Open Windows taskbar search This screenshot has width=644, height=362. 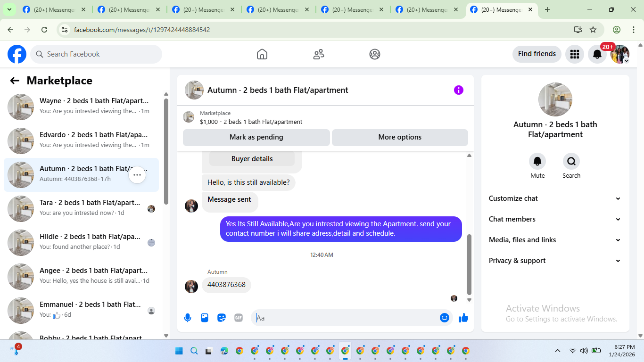pos(194,351)
